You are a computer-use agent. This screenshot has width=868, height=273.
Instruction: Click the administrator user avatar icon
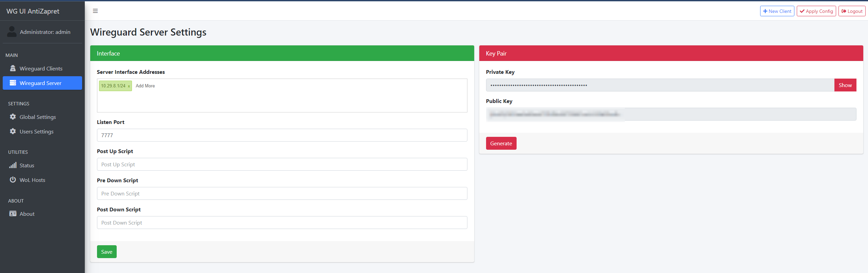12,32
